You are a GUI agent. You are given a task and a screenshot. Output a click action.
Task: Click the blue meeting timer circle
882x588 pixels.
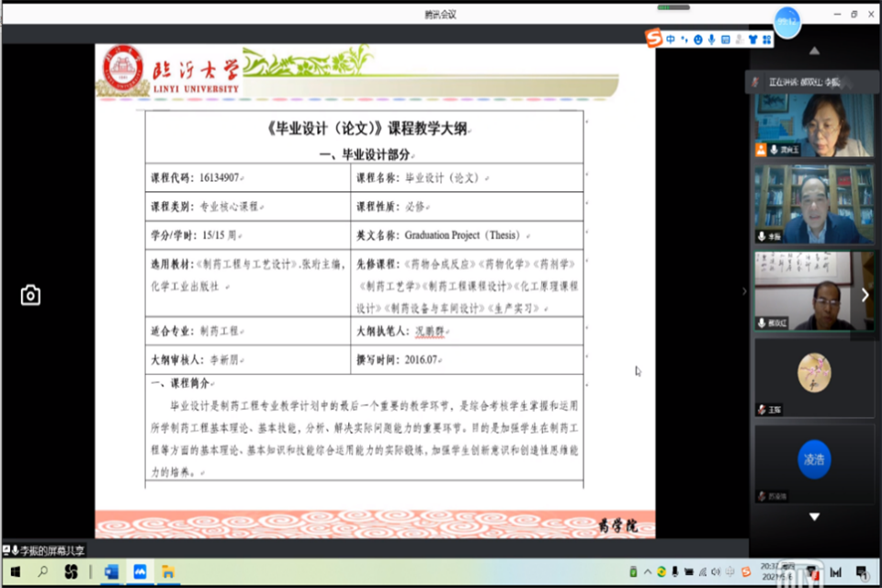click(787, 21)
